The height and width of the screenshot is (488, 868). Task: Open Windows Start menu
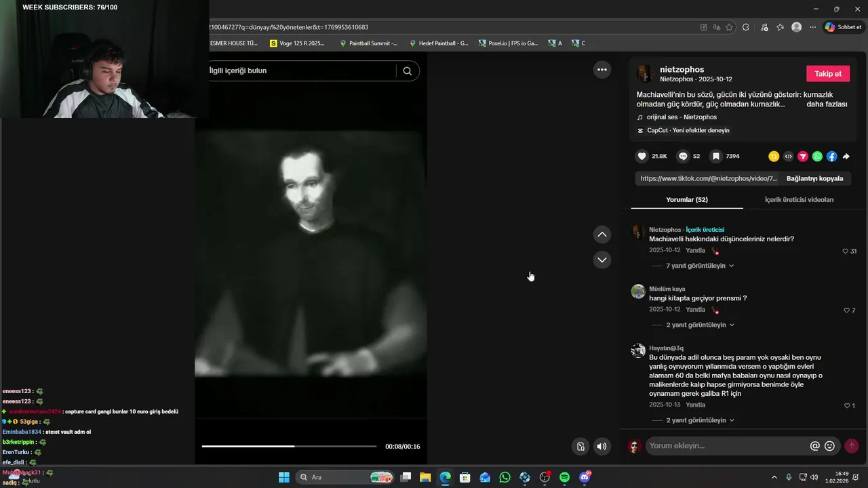click(x=284, y=477)
